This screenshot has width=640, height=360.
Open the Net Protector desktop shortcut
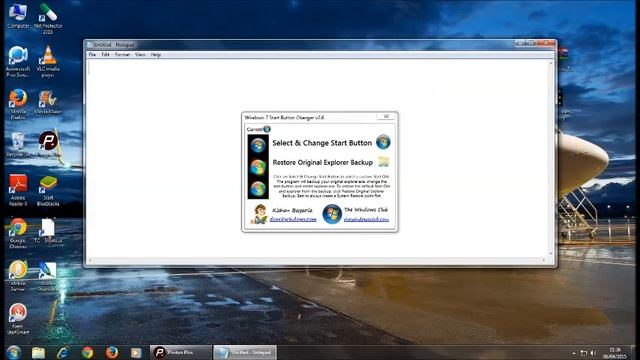point(48,19)
